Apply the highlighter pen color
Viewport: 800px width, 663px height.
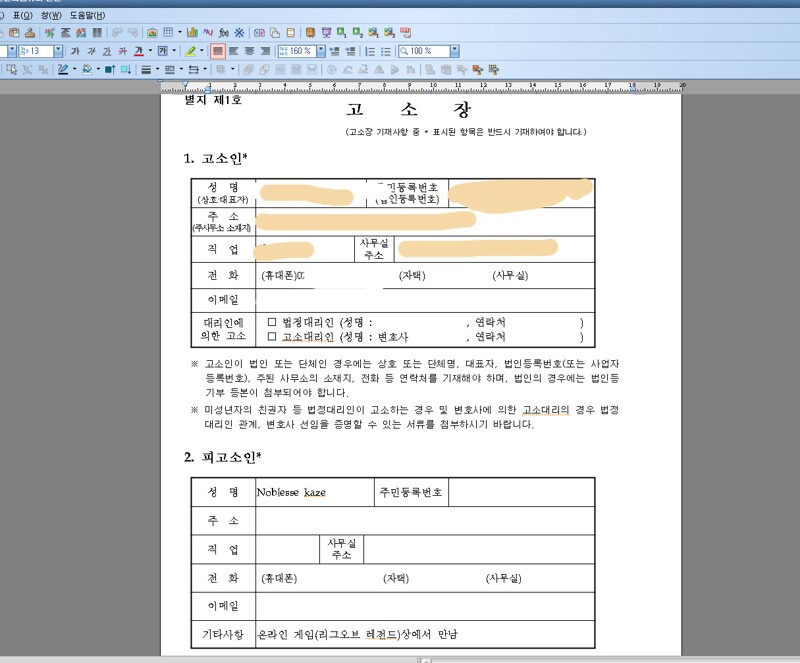pos(190,51)
